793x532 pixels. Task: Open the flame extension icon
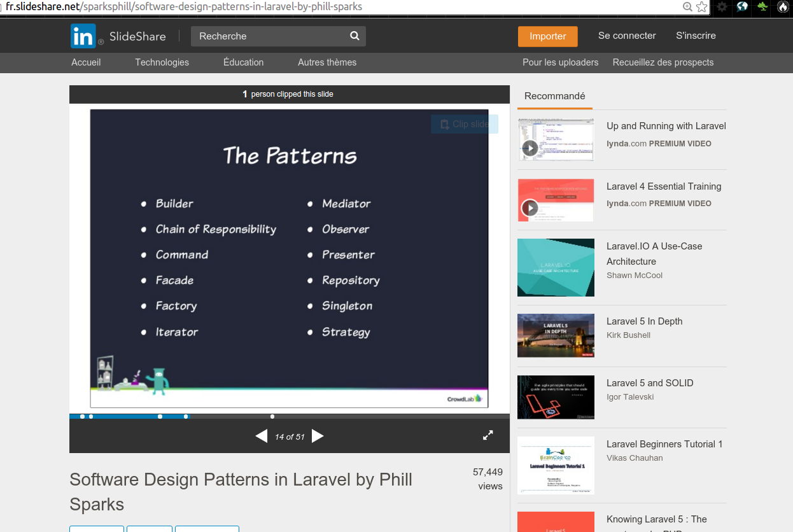pos(783,7)
